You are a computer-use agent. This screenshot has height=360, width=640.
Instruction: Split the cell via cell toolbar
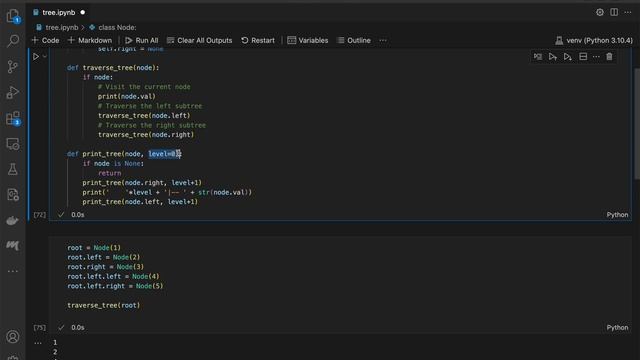click(x=583, y=57)
